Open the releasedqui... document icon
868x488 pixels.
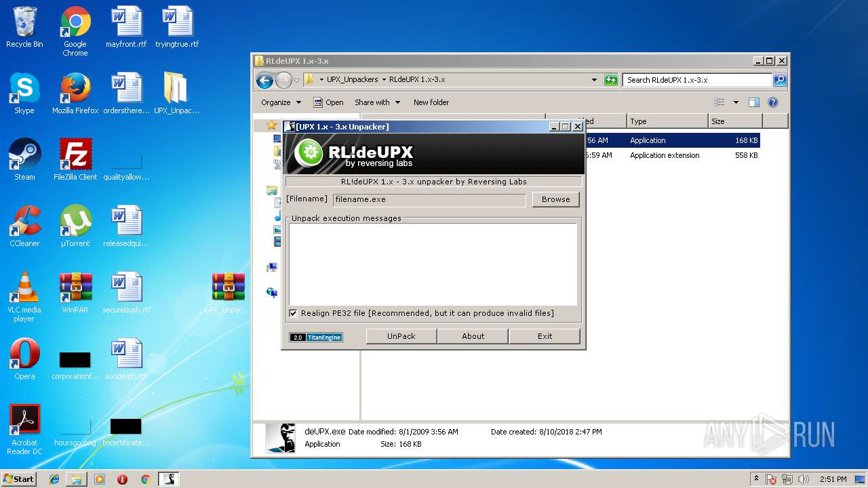click(126, 226)
